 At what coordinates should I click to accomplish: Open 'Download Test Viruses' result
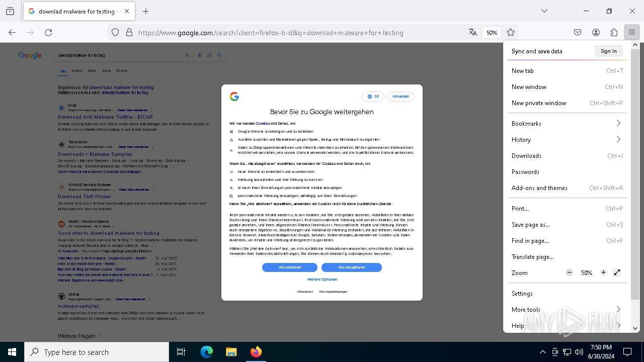[x=85, y=197]
